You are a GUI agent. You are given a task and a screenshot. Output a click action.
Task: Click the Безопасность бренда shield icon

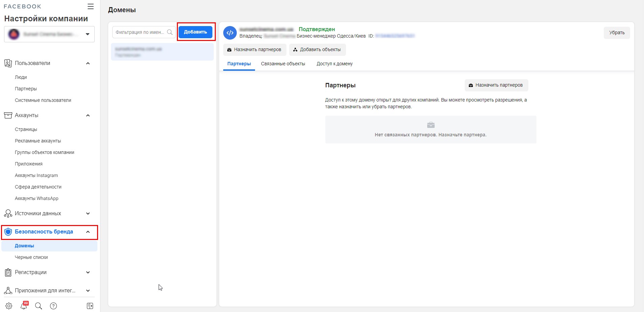click(x=8, y=232)
